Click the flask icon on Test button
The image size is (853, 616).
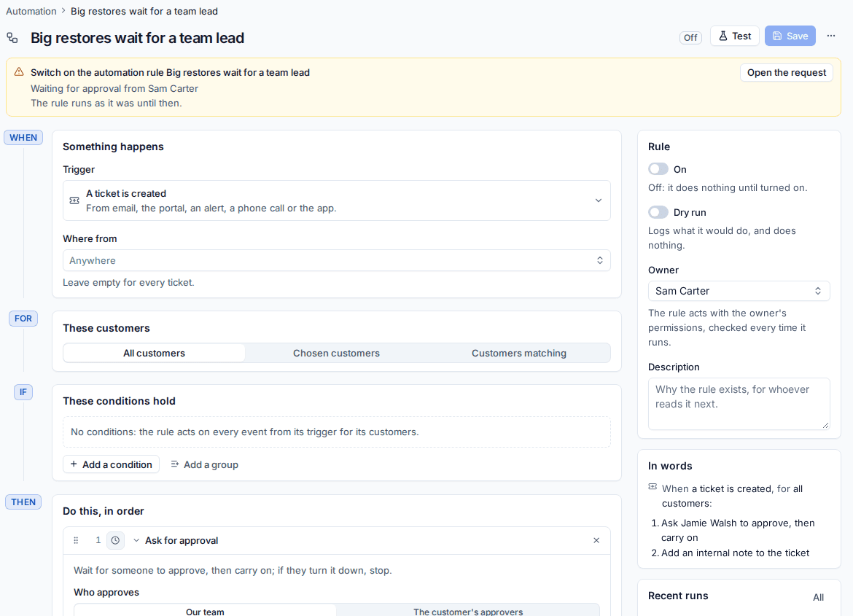(x=723, y=36)
